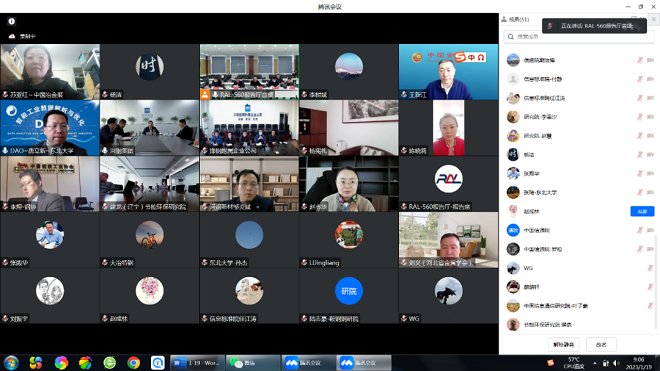Toggle microphone for 张海-东北大学 in member list

640,192
